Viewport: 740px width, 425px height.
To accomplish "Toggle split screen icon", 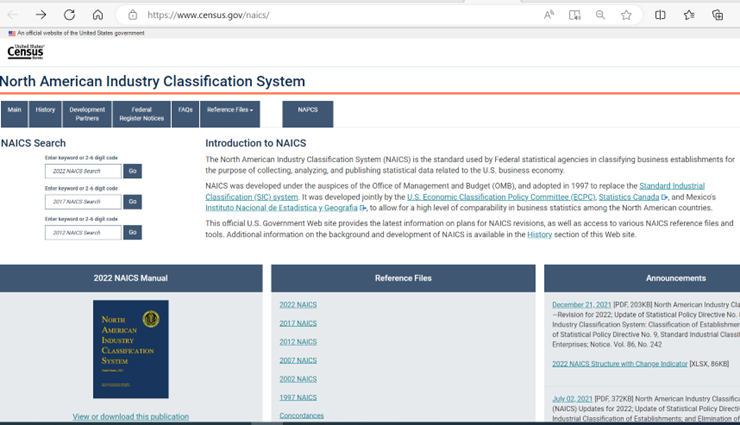I will [x=660, y=15].
